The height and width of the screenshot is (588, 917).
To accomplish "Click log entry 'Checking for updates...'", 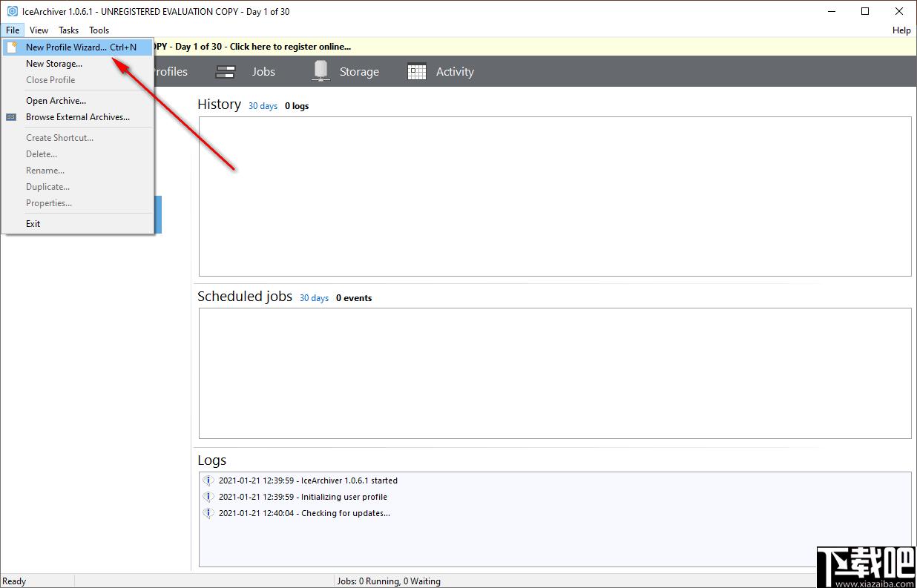I will click(304, 513).
